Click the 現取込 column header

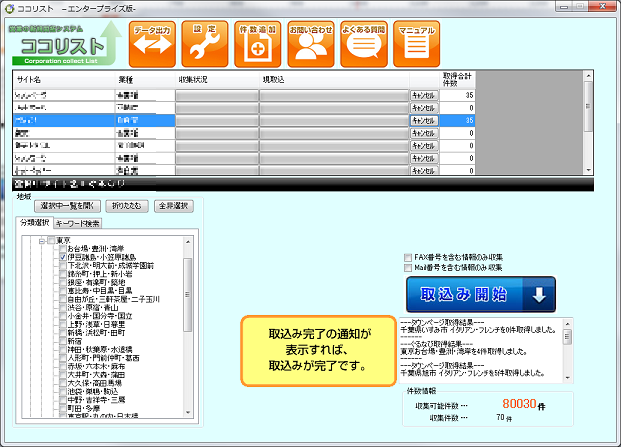click(334, 80)
